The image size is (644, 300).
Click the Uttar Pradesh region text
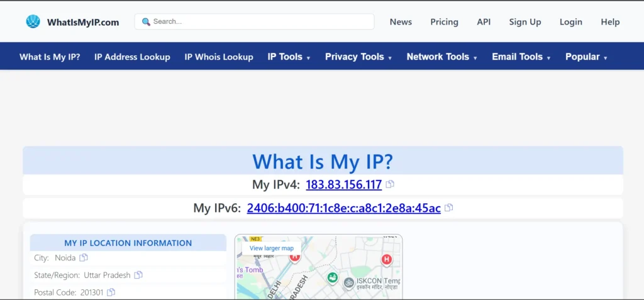[x=107, y=275]
